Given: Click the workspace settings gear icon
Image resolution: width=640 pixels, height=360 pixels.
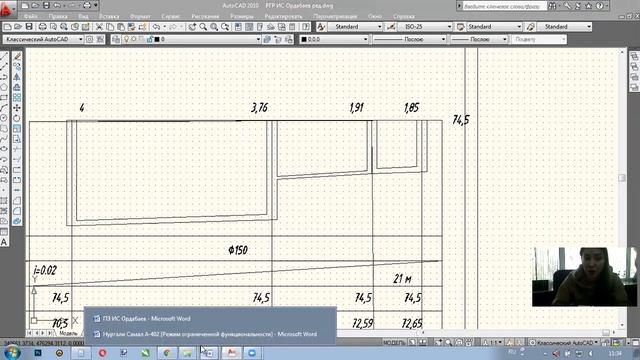Looking at the screenshot, I should point(89,40).
